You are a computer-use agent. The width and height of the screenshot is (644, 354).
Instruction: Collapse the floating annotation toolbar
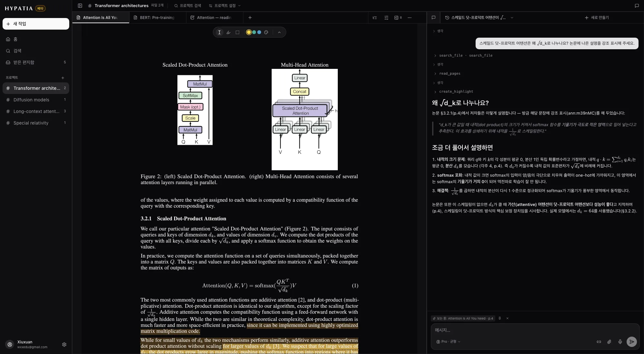pos(279,32)
